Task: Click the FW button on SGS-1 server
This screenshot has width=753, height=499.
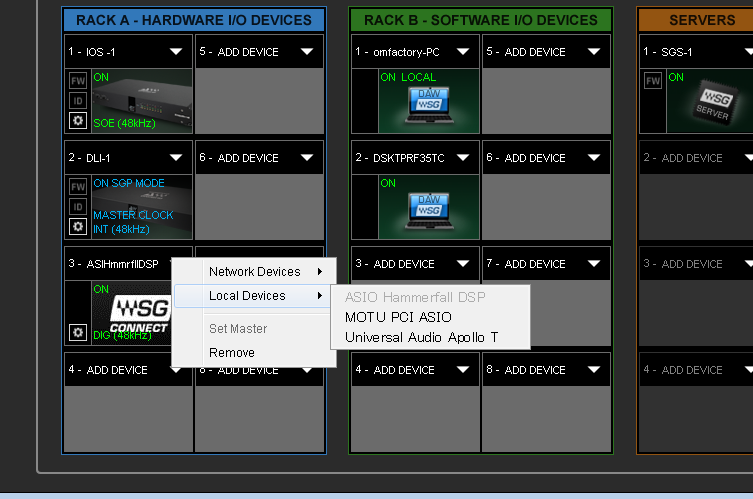Action: point(653,81)
